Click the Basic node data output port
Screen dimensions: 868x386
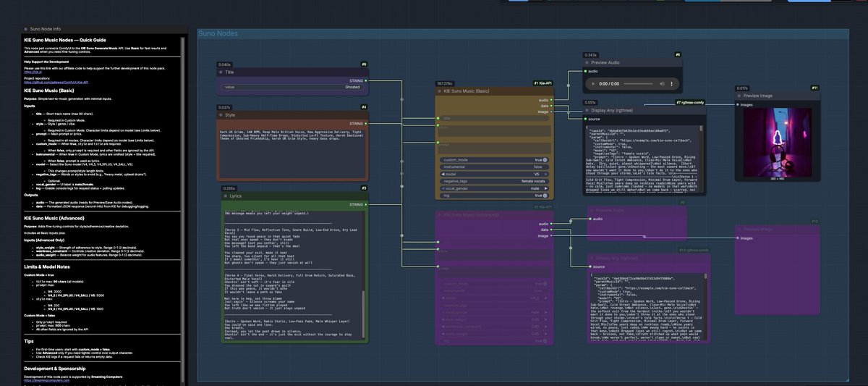(551, 106)
